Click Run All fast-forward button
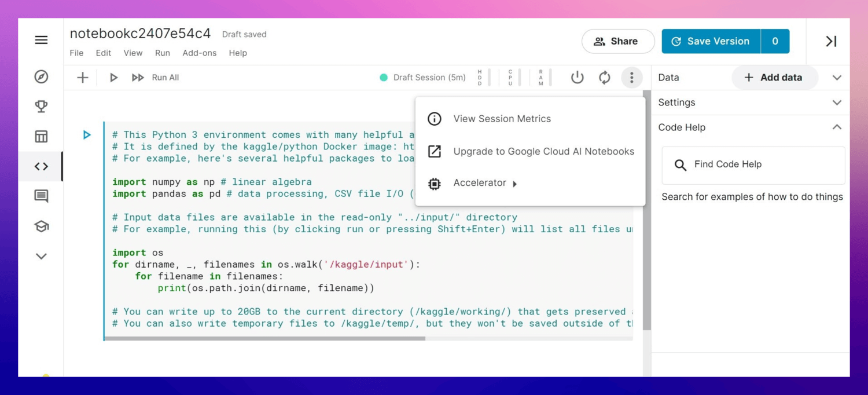868x395 pixels. 155,78
